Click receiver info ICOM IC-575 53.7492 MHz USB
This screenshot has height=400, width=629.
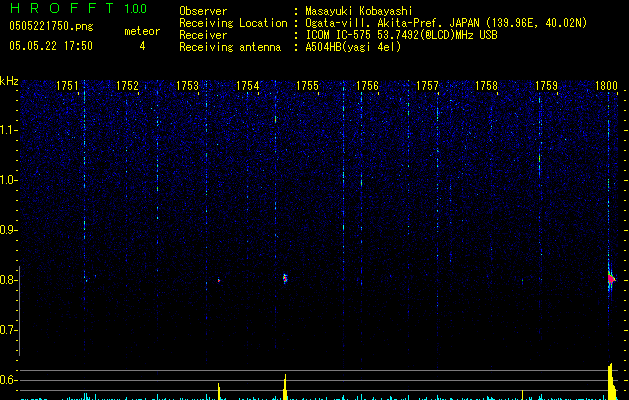(x=401, y=35)
